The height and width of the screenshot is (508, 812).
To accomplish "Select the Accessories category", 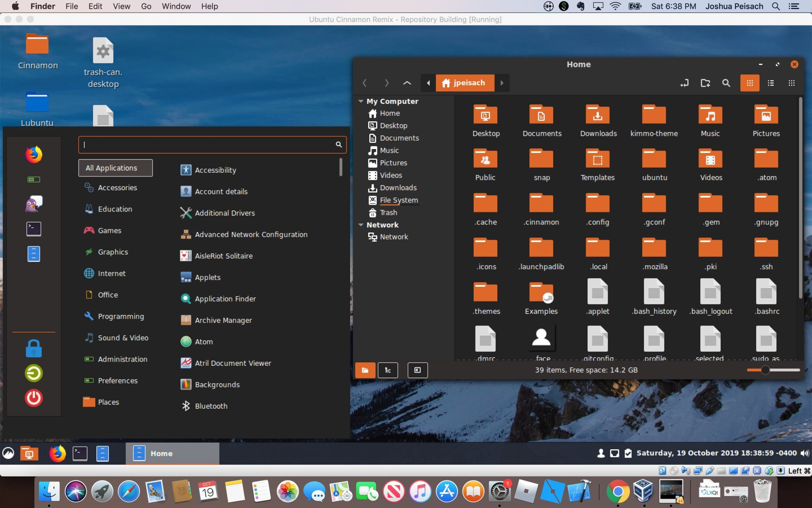I will 115,187.
